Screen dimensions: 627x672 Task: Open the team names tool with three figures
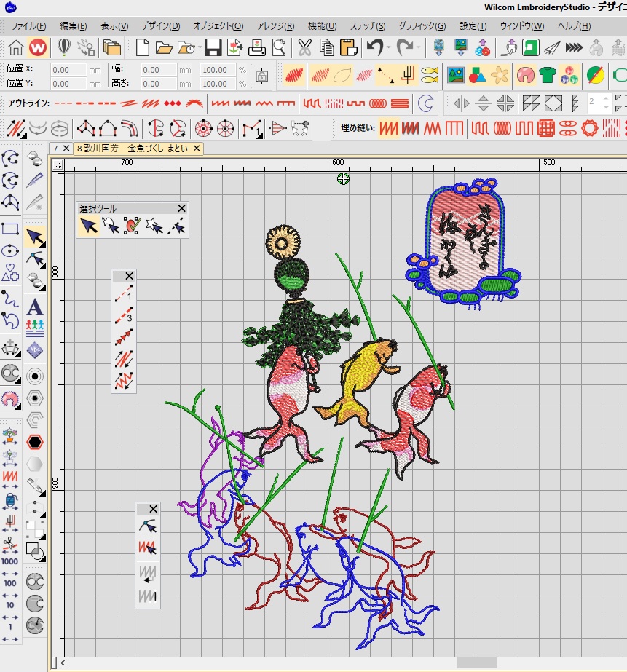click(x=35, y=328)
